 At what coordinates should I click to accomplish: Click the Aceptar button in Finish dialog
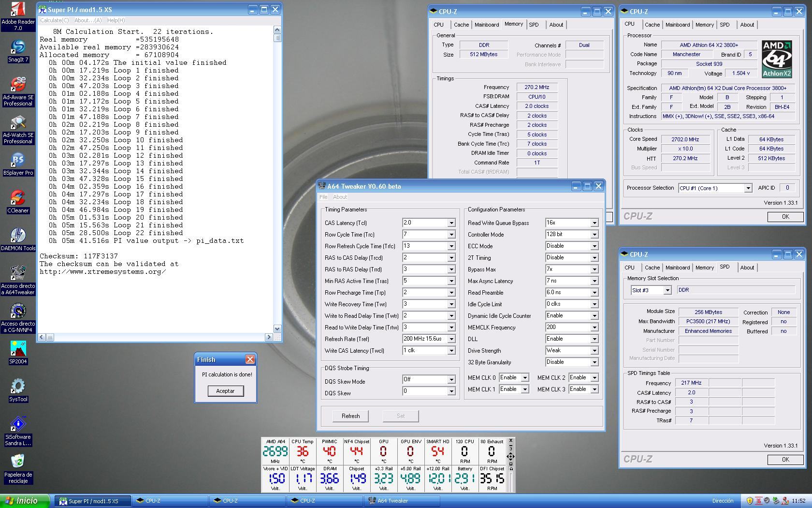pos(225,391)
